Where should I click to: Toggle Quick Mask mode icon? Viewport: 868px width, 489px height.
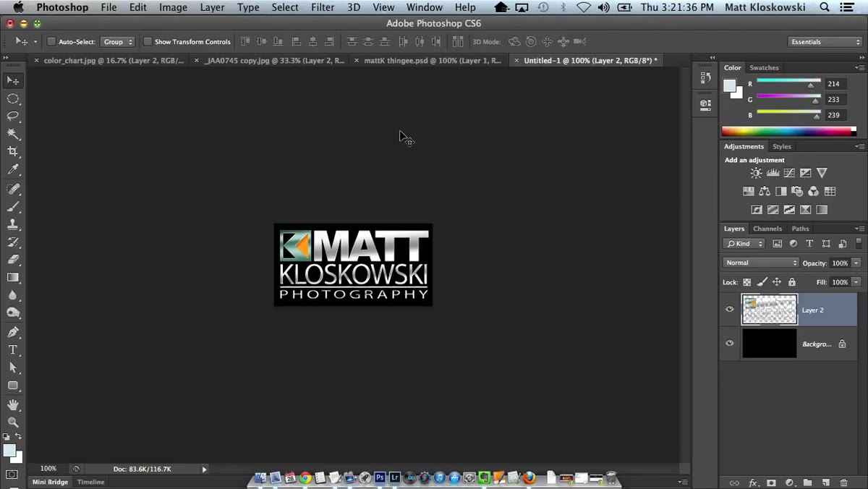(12, 475)
